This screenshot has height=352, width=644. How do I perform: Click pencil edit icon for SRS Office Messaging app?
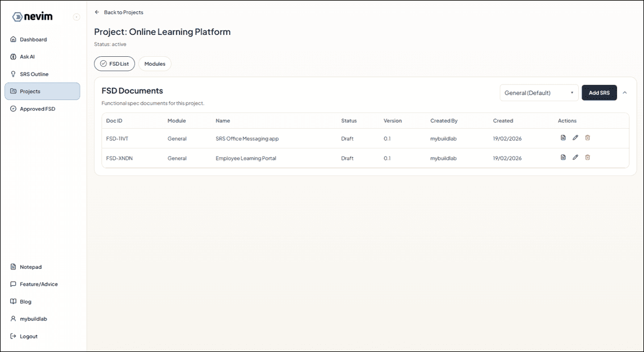[x=575, y=138]
